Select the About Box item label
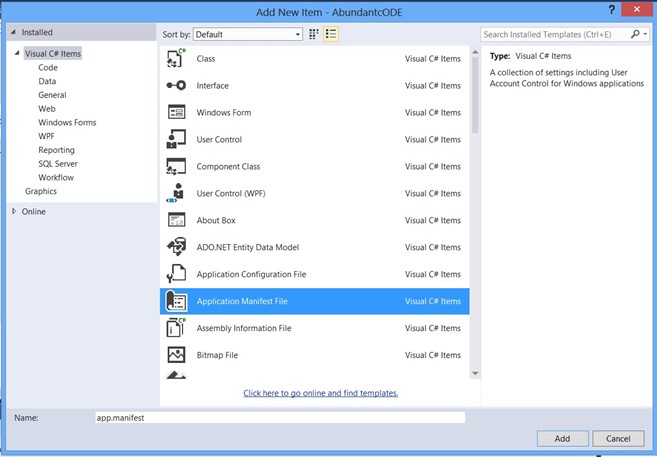Screen dimensions: 657x457 (216, 220)
